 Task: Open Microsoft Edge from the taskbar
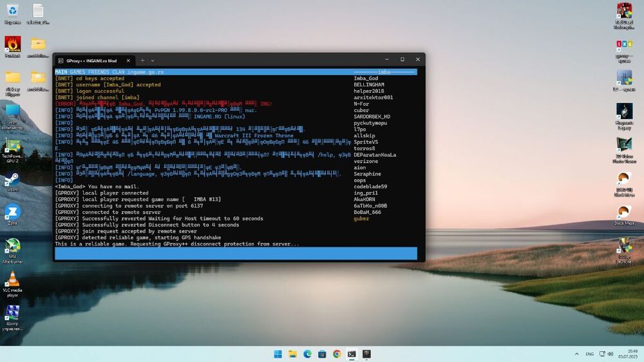tap(307, 354)
